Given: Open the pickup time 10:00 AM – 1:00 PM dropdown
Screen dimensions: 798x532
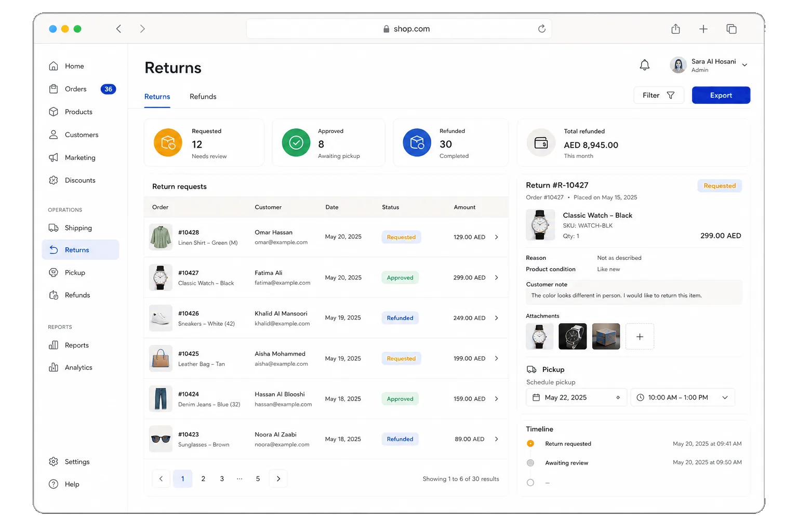Looking at the screenshot, I should point(683,397).
